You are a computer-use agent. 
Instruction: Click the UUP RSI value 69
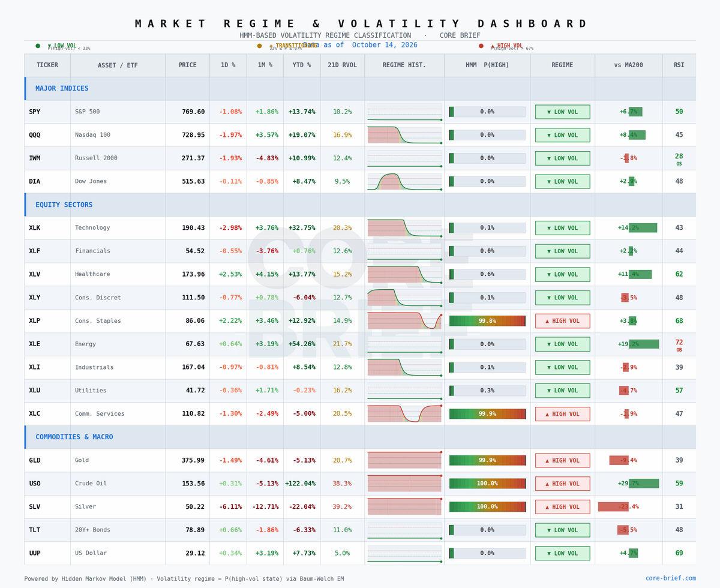(x=679, y=553)
